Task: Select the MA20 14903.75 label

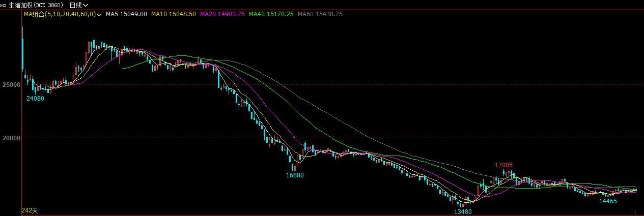Action: pos(222,14)
